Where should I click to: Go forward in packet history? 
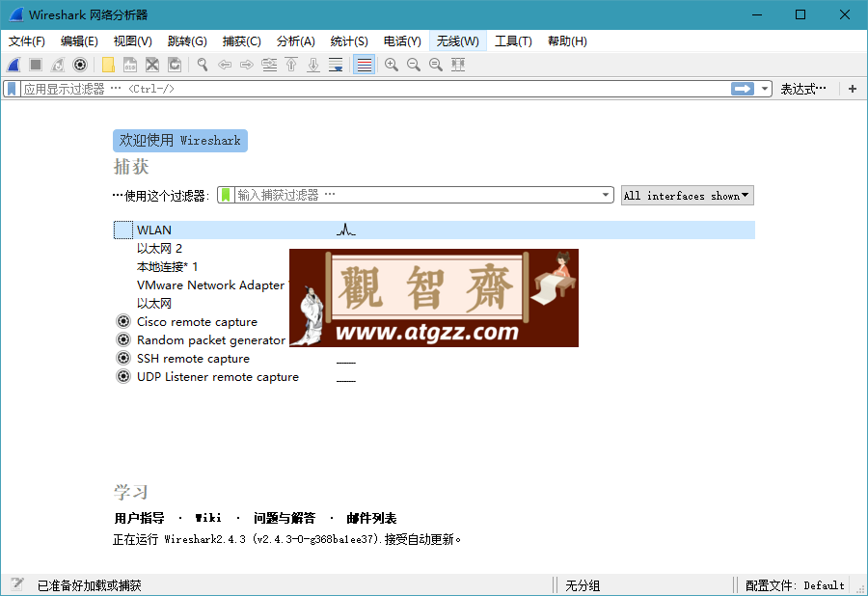click(x=247, y=65)
